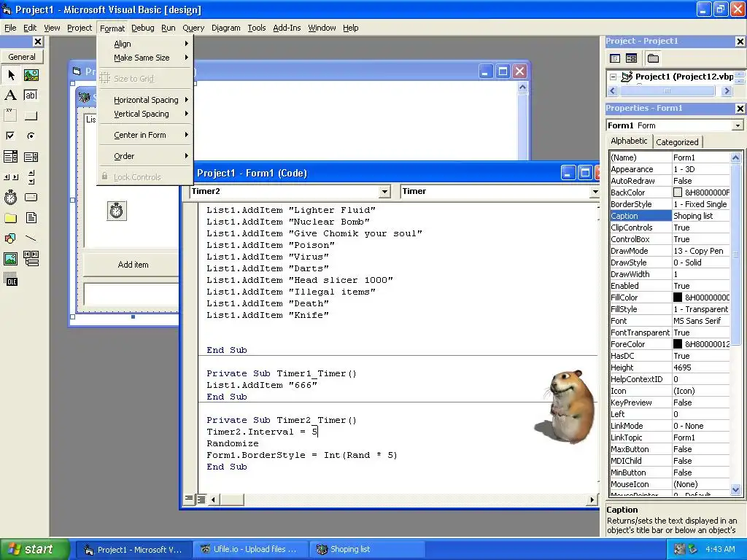The image size is (747, 560).
Task: Select the OLE container control tool
Action: coord(10,279)
